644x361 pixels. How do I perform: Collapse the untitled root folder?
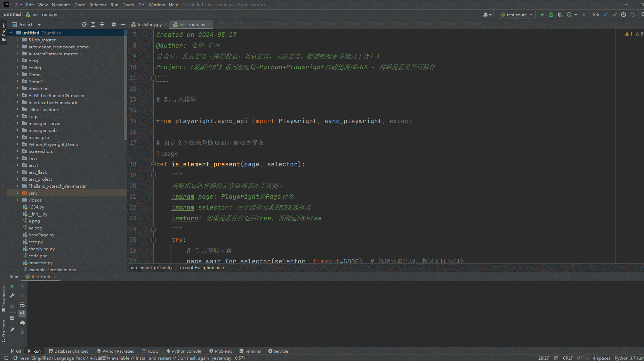click(x=11, y=33)
